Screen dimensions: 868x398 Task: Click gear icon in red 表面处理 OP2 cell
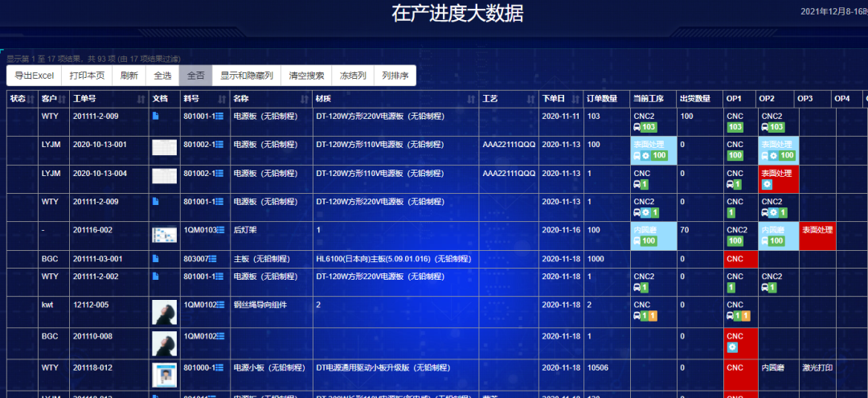pos(768,184)
